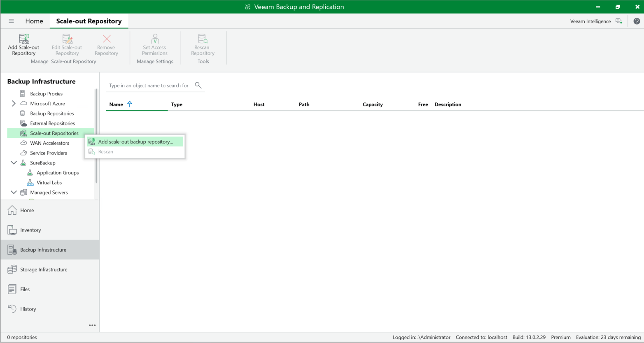Select Service Providers in the tree
This screenshot has width=644, height=343.
48,153
